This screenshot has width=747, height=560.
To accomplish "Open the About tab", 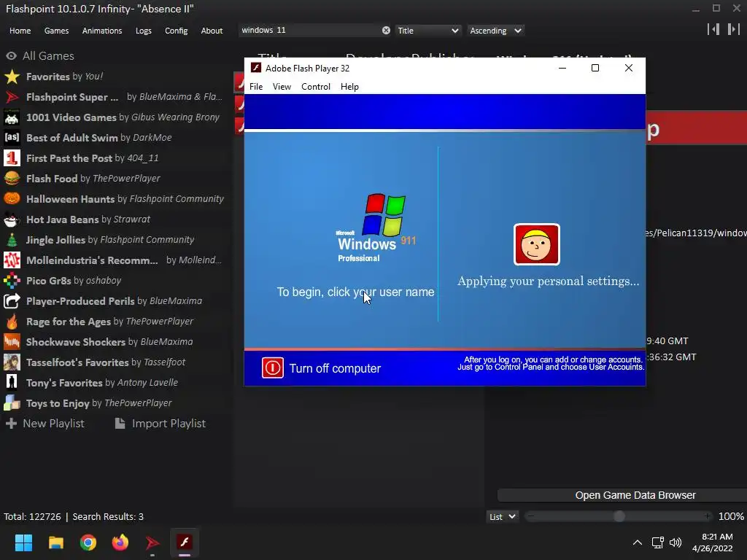I will click(x=212, y=31).
